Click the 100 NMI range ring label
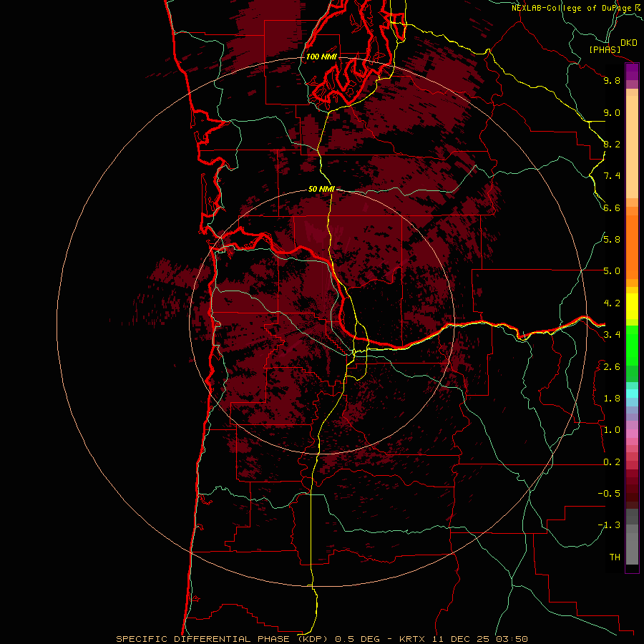The height and width of the screenshot is (644, 644). [x=321, y=57]
